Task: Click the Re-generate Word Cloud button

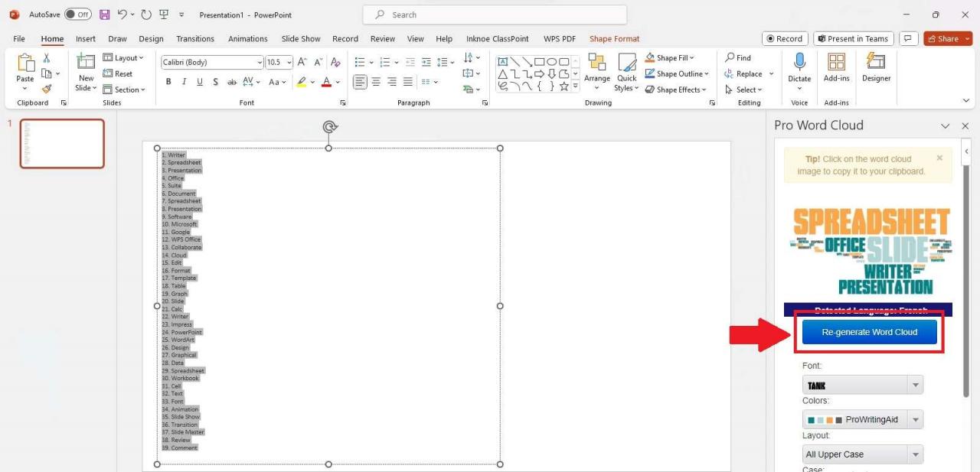Action: click(869, 332)
